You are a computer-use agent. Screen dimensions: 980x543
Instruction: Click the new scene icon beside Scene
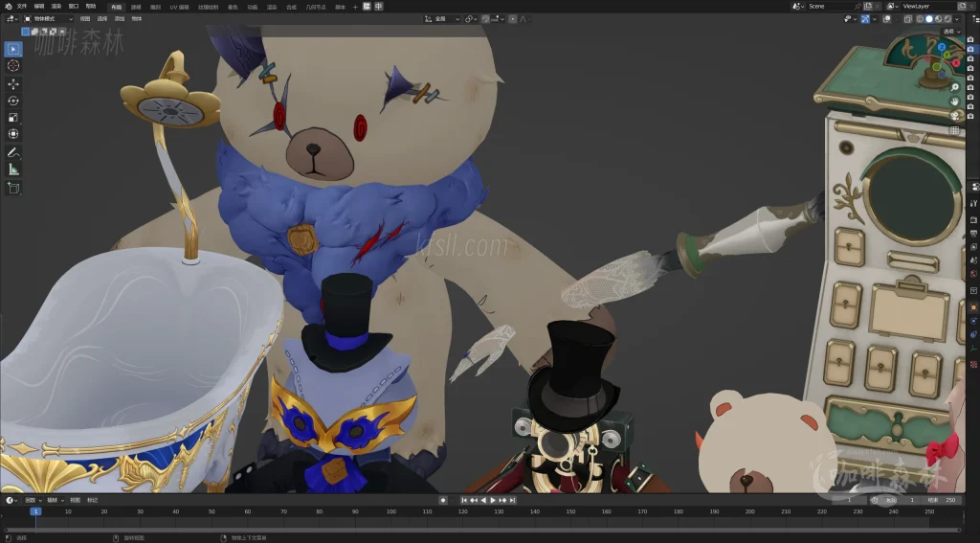click(x=868, y=6)
